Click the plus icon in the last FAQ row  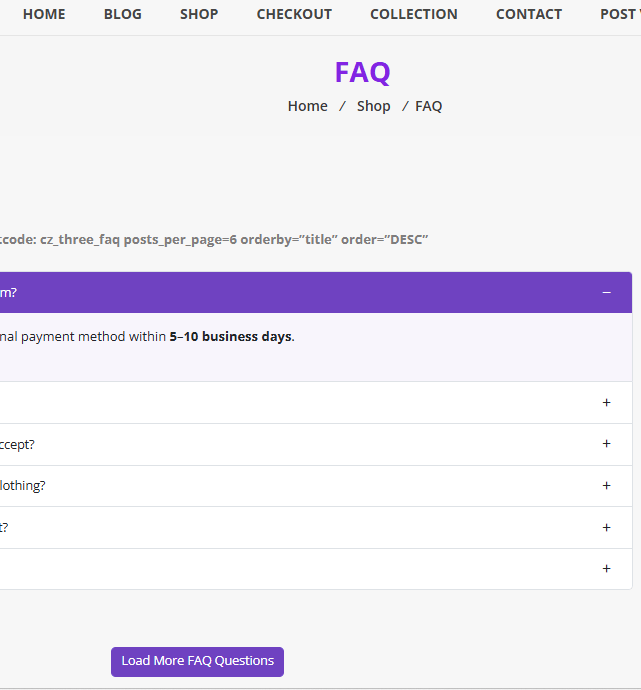pyautogui.click(x=606, y=568)
